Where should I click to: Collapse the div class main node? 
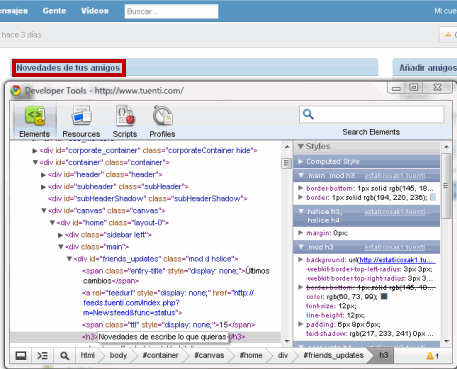61,247
